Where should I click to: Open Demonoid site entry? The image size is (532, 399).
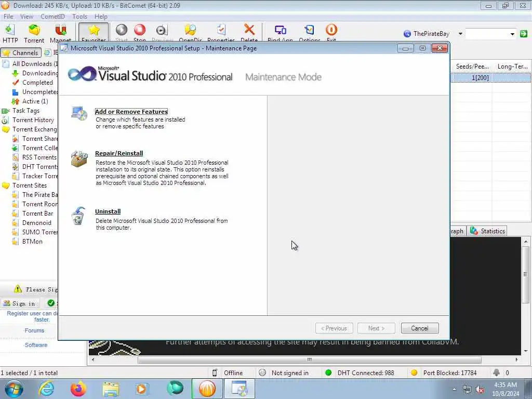[x=32, y=223]
